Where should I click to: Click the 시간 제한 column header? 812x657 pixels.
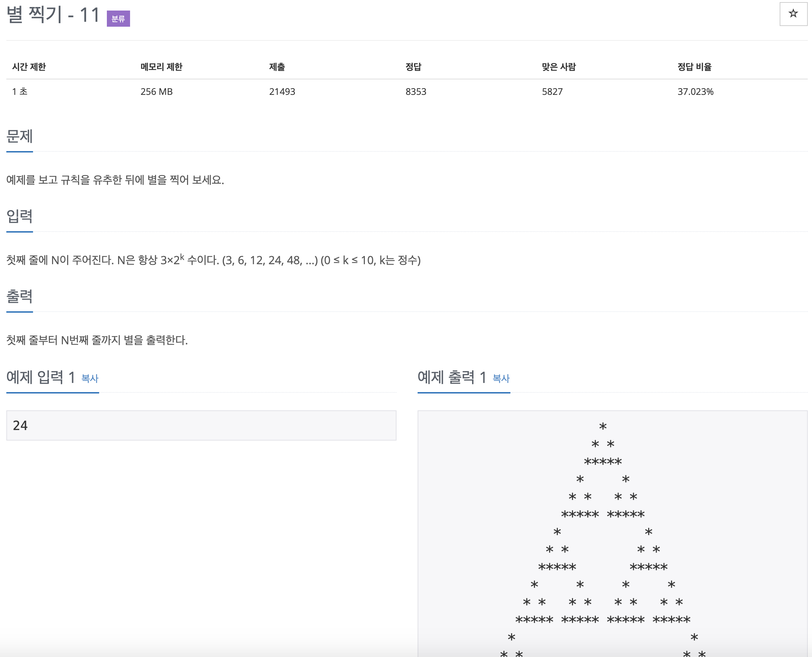29,67
